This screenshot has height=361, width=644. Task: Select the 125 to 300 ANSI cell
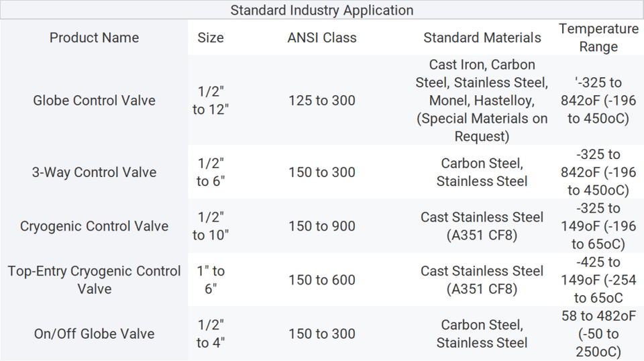coord(321,100)
